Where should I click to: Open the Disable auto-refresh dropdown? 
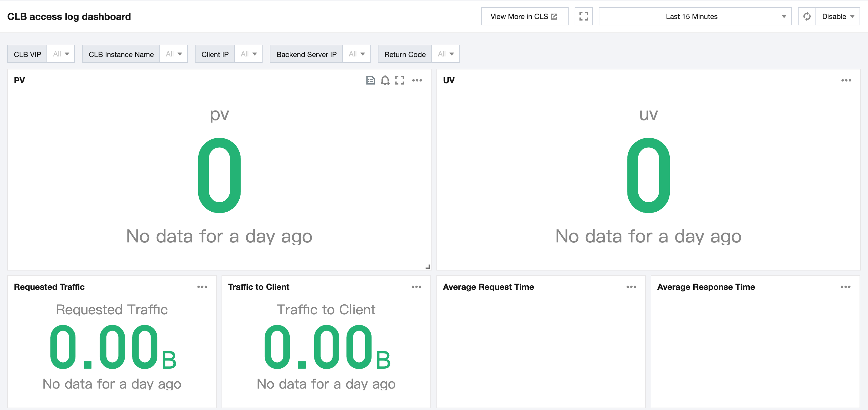tap(838, 16)
